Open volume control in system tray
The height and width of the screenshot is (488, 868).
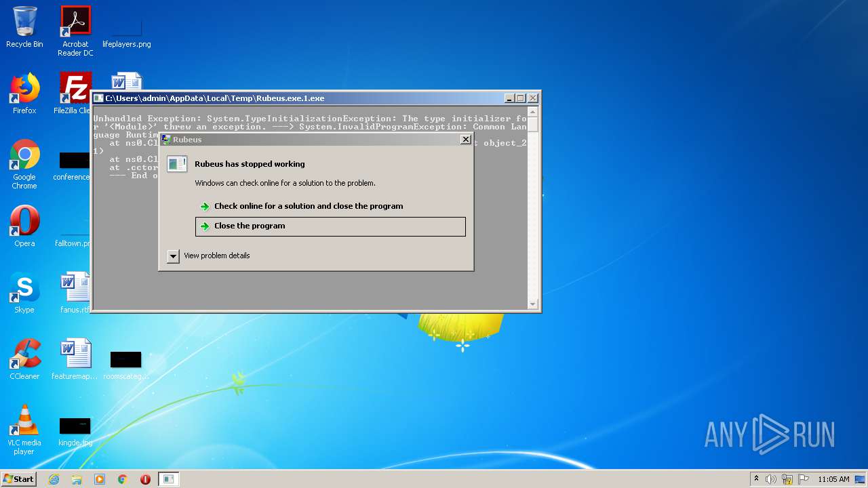coord(771,479)
